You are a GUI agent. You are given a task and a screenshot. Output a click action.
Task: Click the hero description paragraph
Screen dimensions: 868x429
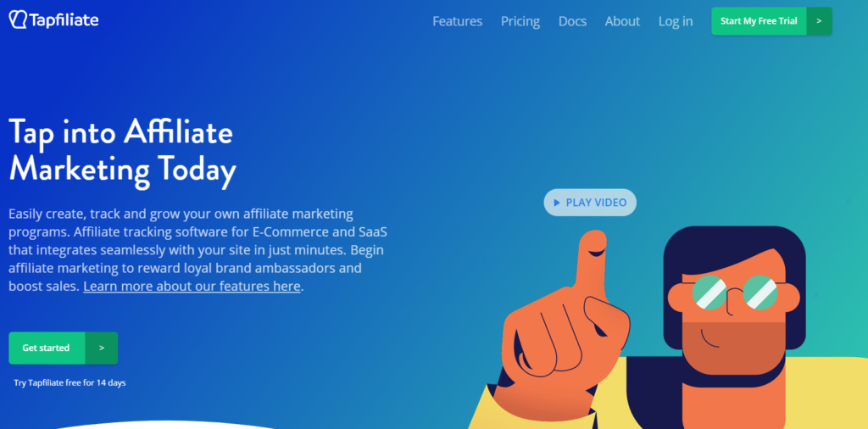point(197,249)
